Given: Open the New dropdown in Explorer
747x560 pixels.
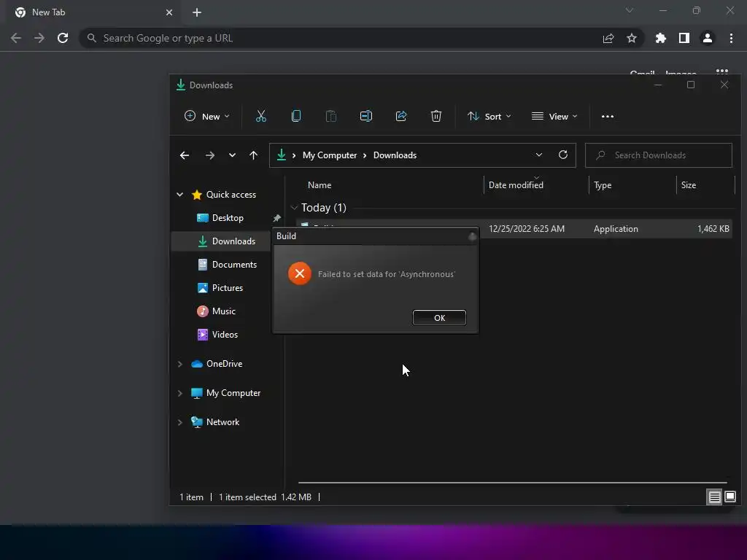Looking at the screenshot, I should [206, 116].
